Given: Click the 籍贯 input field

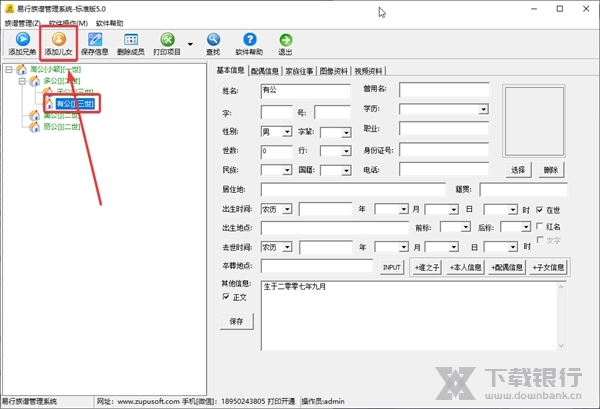Looking at the screenshot, I should click(x=523, y=189).
